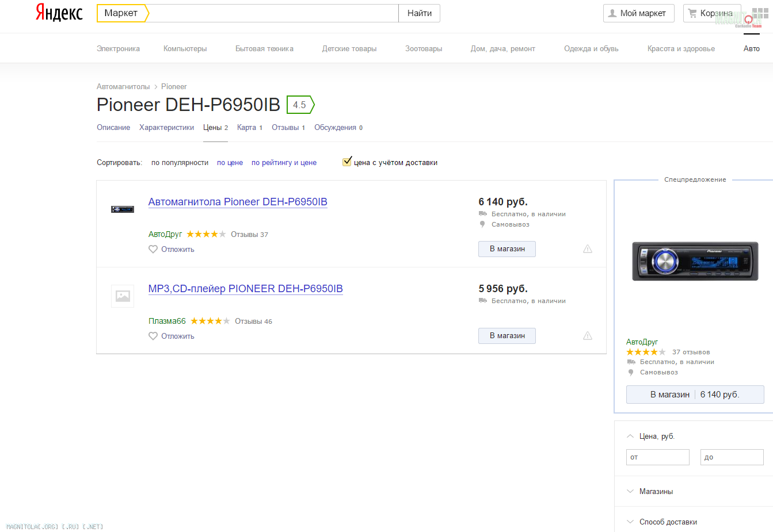Viewport: 773px width, 532px height.
Task: Open the АвтоДруг offer product thumbnail
Action: click(123, 209)
